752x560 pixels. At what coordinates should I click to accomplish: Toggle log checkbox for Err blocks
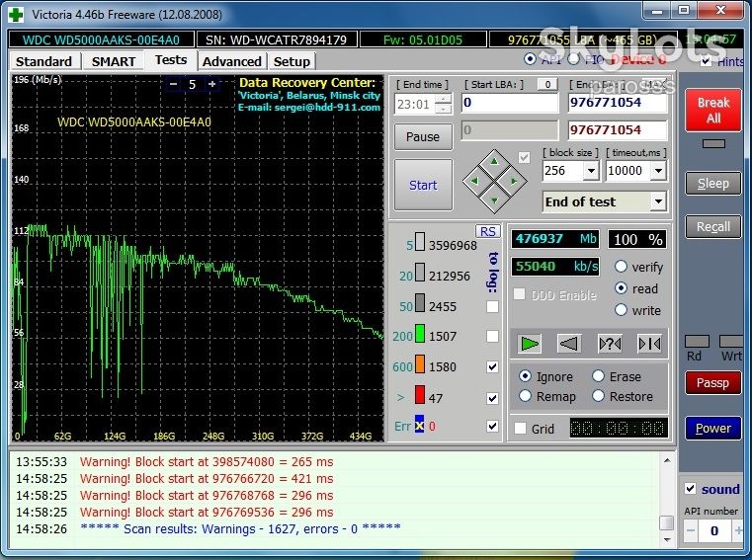coord(492,426)
